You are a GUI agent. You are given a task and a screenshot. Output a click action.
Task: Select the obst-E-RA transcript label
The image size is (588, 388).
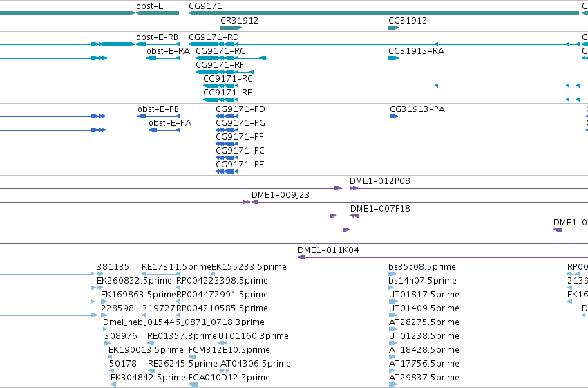[x=168, y=51]
